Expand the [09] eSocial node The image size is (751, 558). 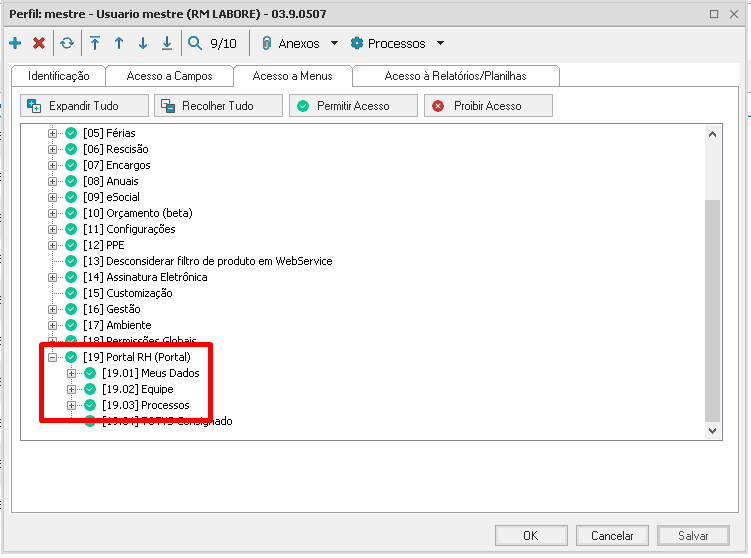[52, 197]
